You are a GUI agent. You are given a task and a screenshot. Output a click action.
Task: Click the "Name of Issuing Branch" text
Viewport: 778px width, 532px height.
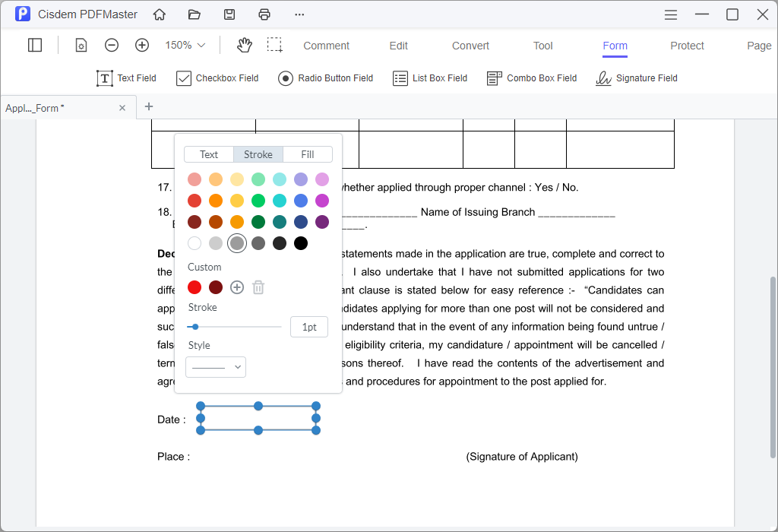tap(478, 212)
